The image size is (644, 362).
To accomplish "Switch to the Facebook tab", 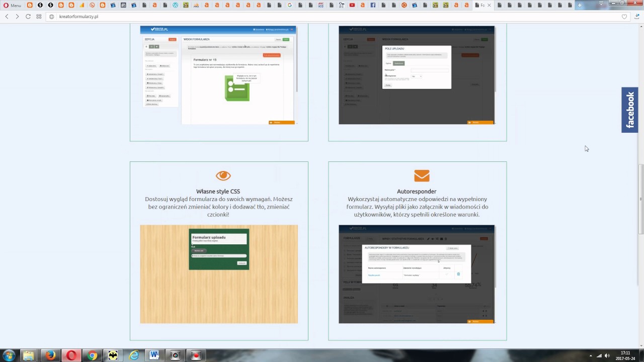I will point(373,5).
